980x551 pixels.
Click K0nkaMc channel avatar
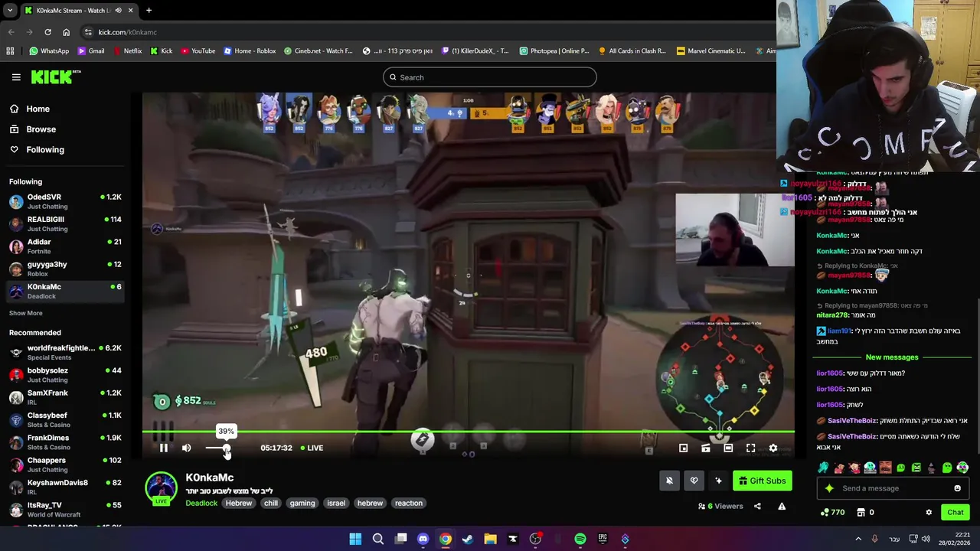coord(161,488)
